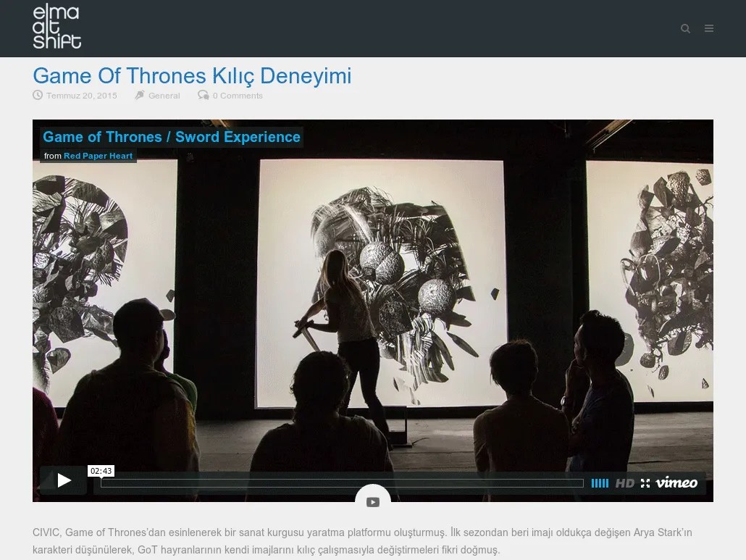Image resolution: width=746 pixels, height=560 pixels.
Task: Play the Vimeo video
Action: click(x=64, y=480)
